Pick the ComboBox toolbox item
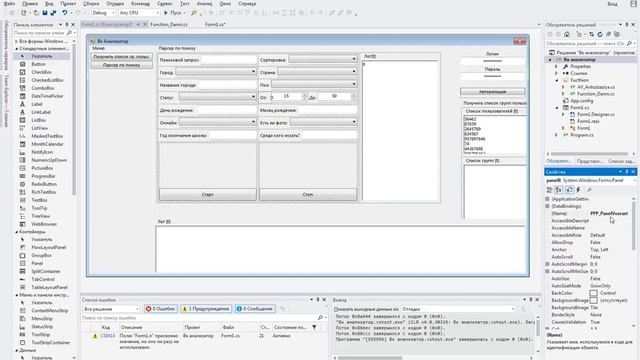This screenshot has width=640, height=360. pos(42,88)
